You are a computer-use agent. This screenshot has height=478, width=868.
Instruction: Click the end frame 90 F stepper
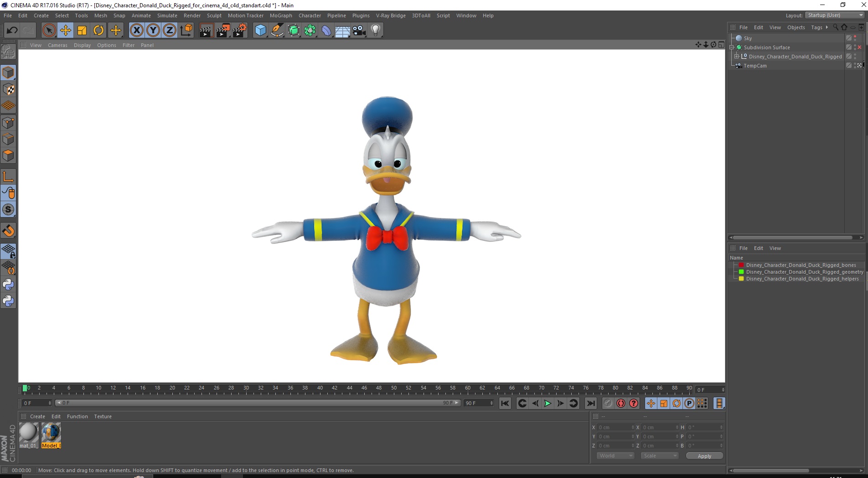(491, 403)
